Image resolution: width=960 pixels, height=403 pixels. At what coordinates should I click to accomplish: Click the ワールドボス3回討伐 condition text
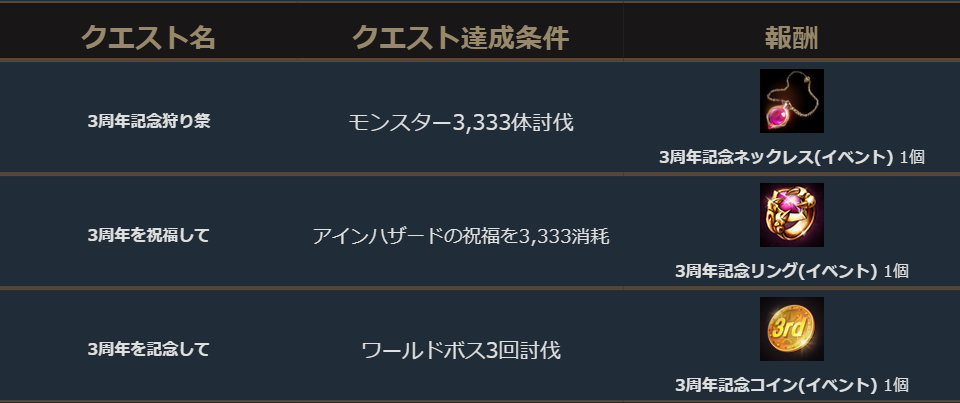pos(460,350)
